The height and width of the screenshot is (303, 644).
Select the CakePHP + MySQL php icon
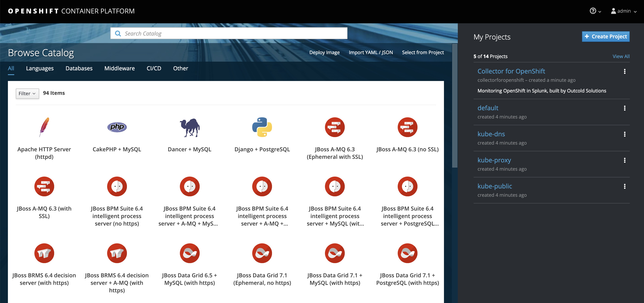(117, 127)
